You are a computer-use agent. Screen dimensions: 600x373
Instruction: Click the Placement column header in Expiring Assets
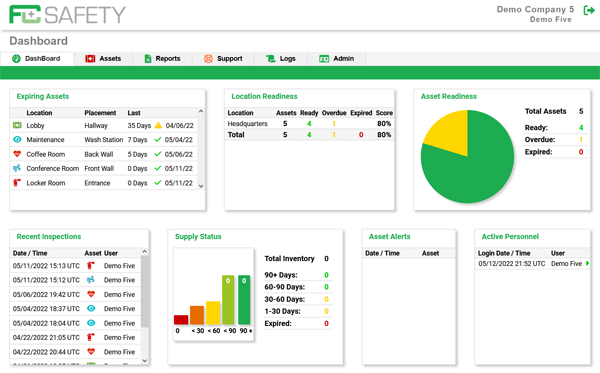[100, 113]
